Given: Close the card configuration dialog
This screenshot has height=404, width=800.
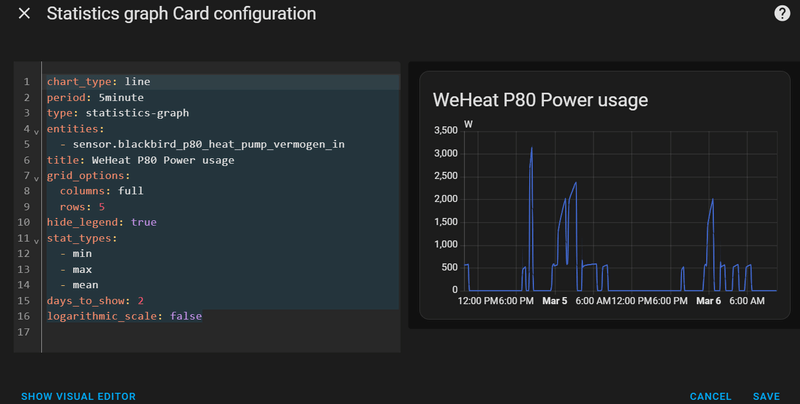Looking at the screenshot, I should click(x=24, y=14).
